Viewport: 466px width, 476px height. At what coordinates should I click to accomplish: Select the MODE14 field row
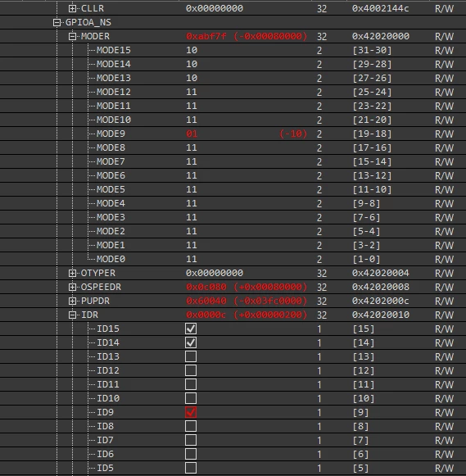pyautogui.click(x=233, y=64)
